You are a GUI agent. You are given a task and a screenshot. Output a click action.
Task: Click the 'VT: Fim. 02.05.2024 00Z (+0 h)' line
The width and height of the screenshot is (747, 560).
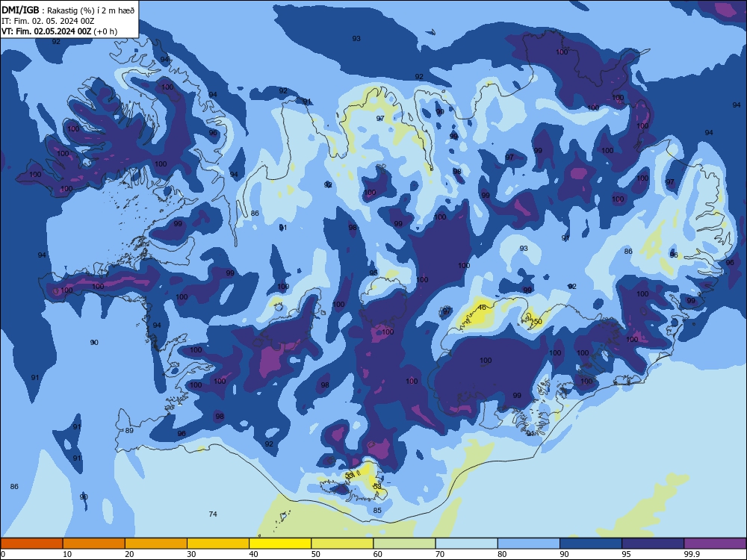click(59, 31)
